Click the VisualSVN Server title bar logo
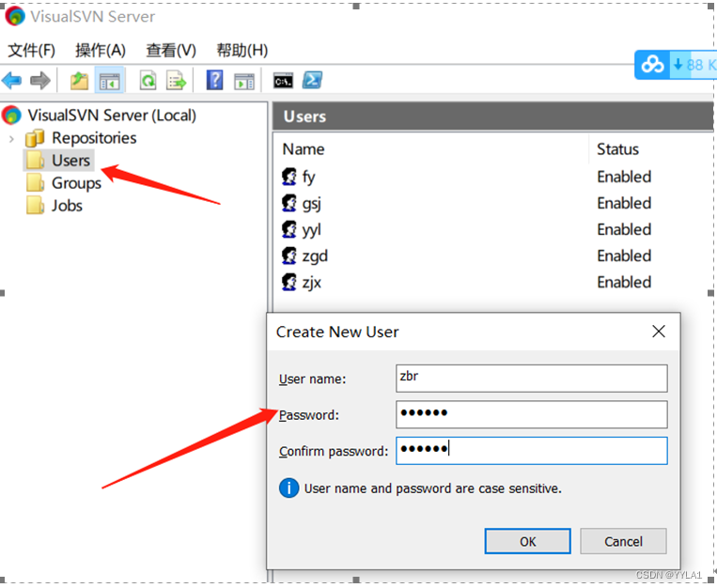Screen dimensions: 717x588 point(15,17)
